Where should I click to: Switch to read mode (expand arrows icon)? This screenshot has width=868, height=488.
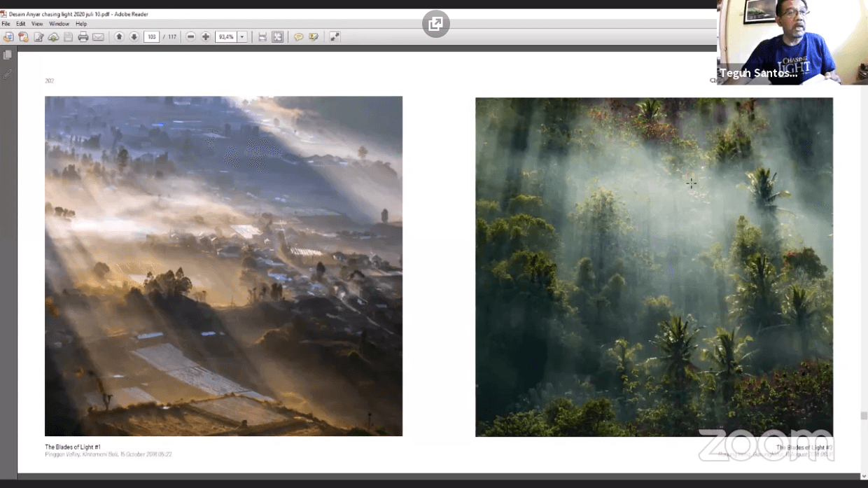coord(335,37)
